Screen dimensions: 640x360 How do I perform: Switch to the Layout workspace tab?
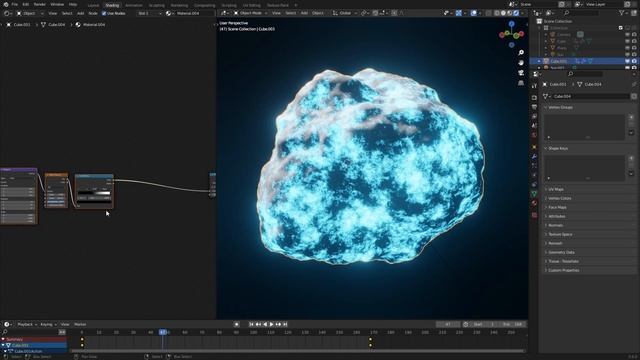pyautogui.click(x=93, y=5)
